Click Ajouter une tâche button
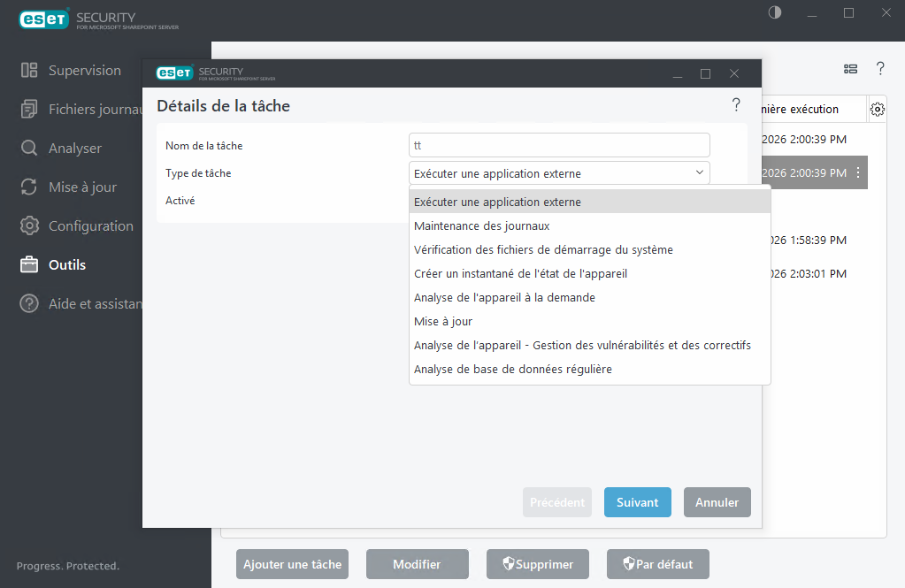 (292, 564)
